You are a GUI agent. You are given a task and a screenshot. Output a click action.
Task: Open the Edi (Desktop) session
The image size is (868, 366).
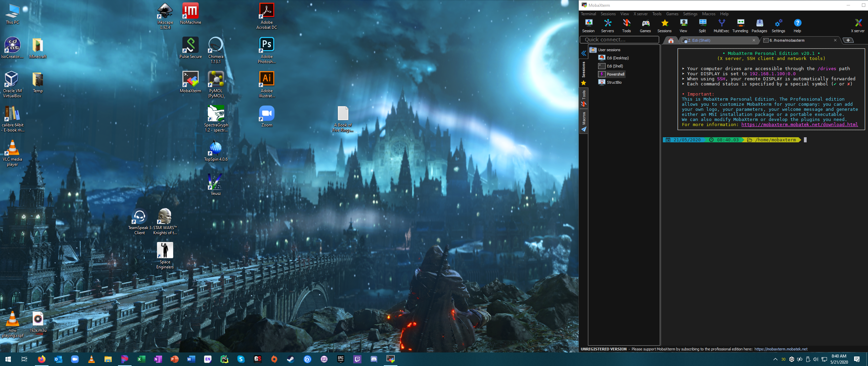[x=614, y=58]
